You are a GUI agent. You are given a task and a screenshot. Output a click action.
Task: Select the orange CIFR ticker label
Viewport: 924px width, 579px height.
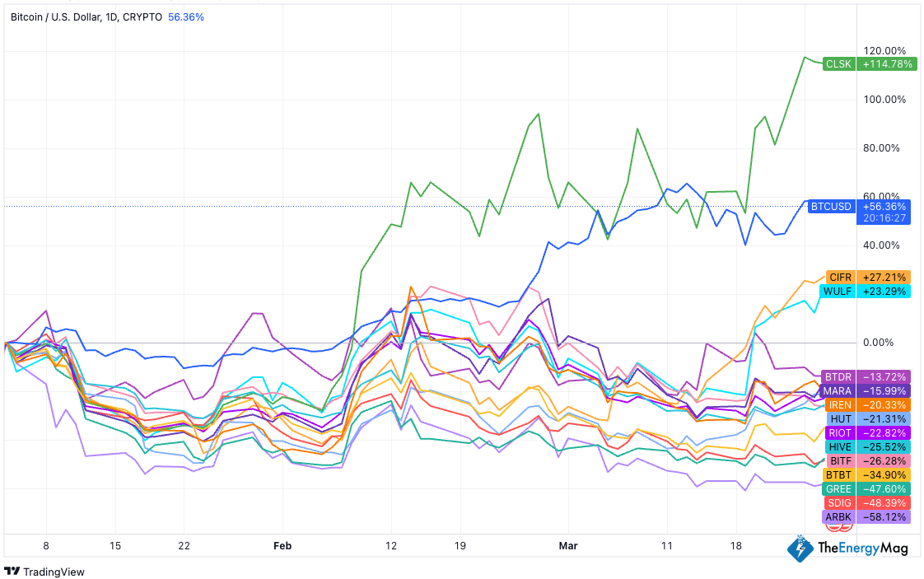click(840, 278)
